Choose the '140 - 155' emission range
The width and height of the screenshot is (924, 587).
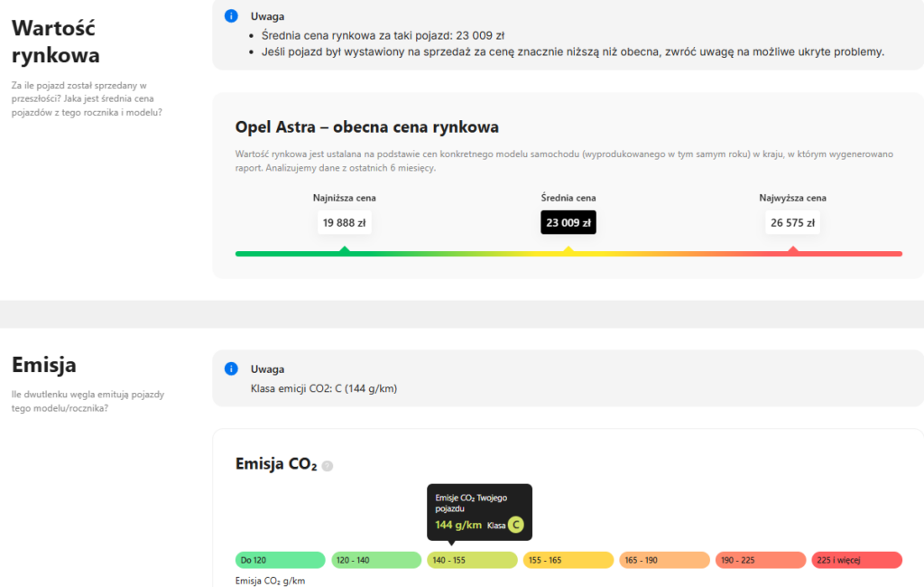click(x=472, y=560)
